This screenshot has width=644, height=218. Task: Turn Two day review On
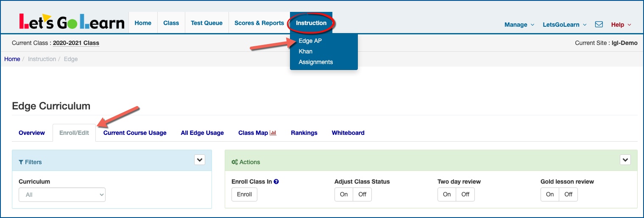pyautogui.click(x=447, y=194)
